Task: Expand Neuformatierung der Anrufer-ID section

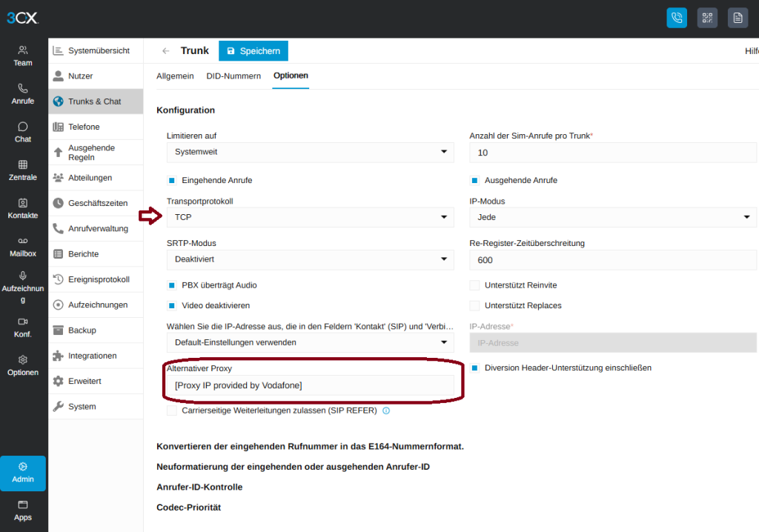Action: coord(293,467)
